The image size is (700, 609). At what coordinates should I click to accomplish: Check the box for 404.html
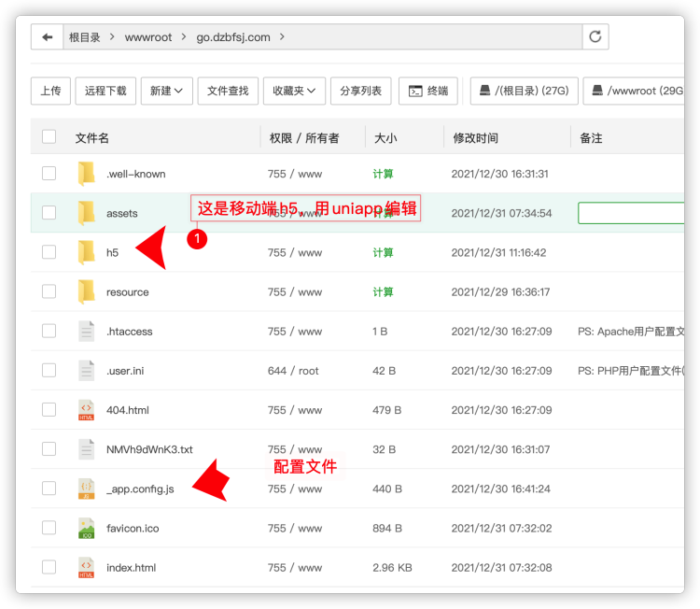point(49,410)
